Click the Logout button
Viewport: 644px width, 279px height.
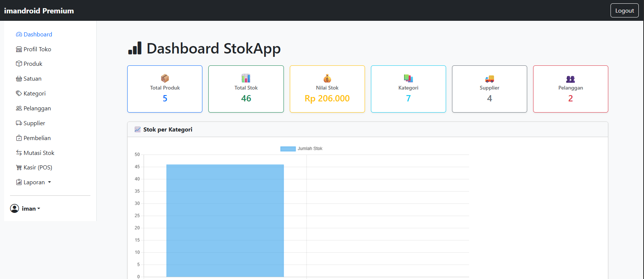pos(624,10)
